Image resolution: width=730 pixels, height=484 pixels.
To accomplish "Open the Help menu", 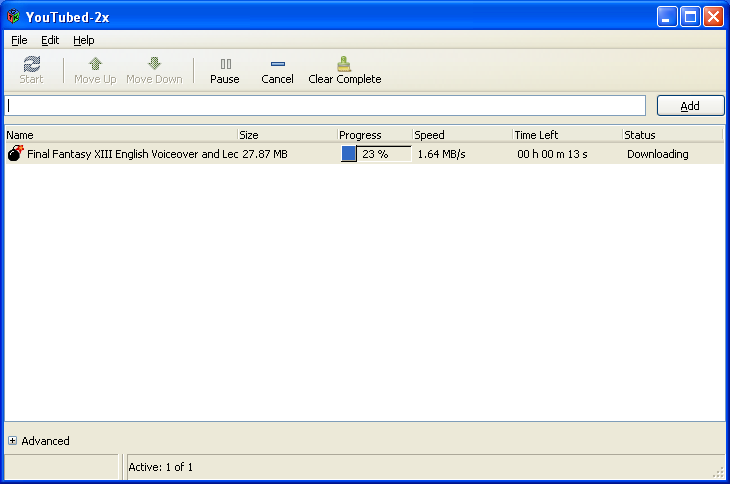I will (84, 40).
